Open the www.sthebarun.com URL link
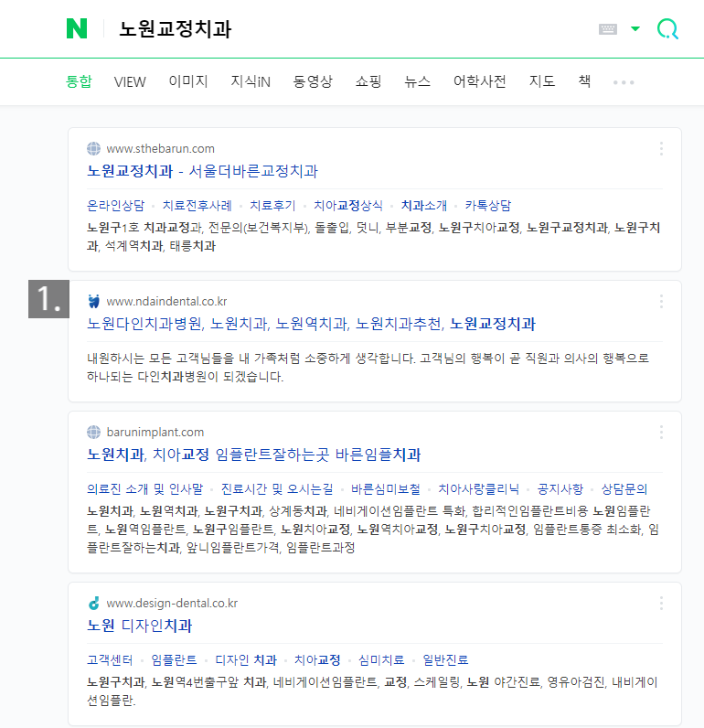The height and width of the screenshot is (728, 704). coord(161,148)
